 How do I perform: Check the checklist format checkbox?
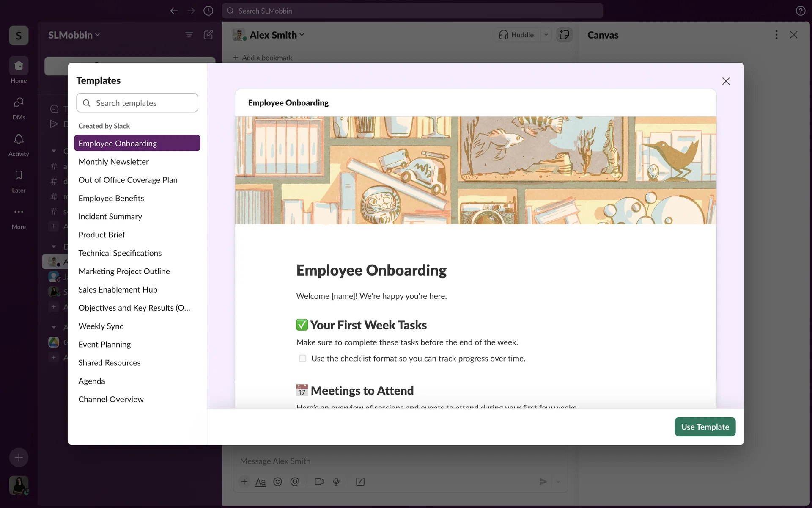pos(302,359)
